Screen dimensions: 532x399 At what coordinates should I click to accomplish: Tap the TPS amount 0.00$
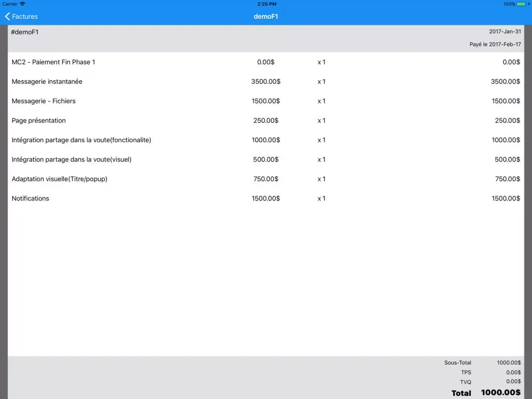coord(513,372)
